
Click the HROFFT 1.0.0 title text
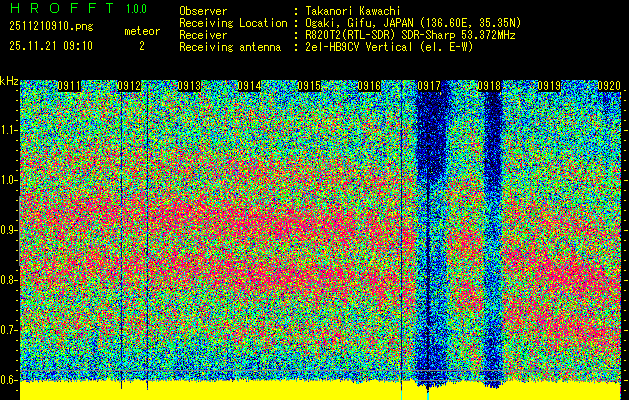pyautogui.click(x=79, y=8)
